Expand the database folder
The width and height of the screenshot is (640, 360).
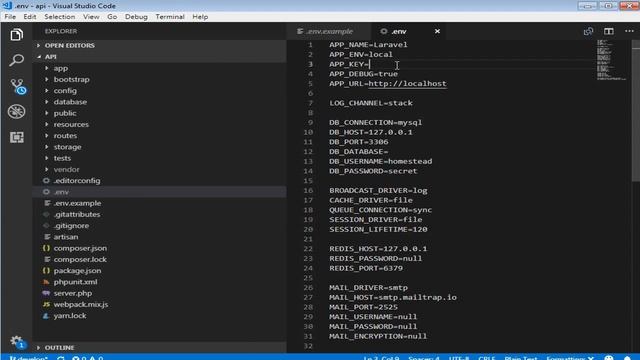(x=159, y=102)
